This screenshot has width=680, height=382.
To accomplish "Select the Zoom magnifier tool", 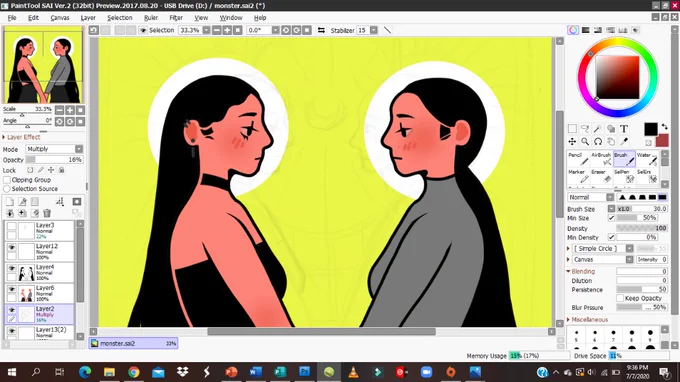I will 585,141.
